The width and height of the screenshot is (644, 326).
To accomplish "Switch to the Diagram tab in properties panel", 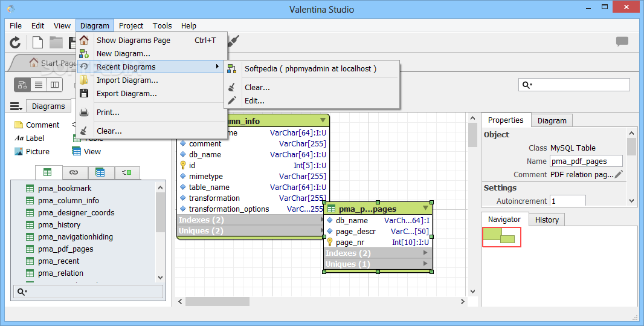I will 552,121.
